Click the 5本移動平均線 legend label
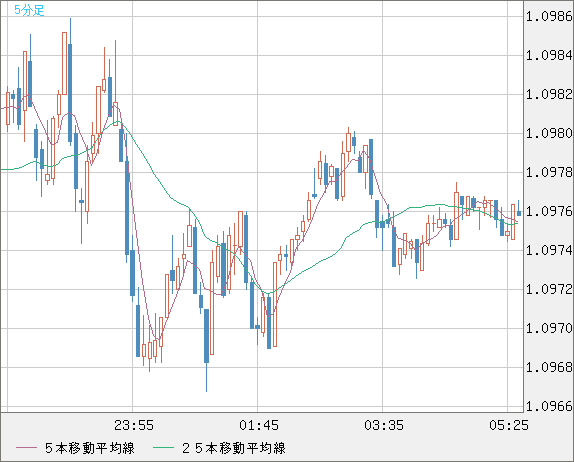Screen dimensions: 574x462 coord(90,448)
